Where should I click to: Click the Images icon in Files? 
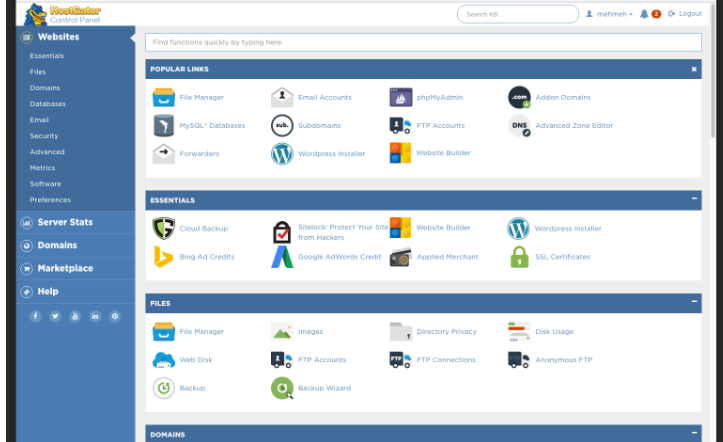pyautogui.click(x=282, y=331)
